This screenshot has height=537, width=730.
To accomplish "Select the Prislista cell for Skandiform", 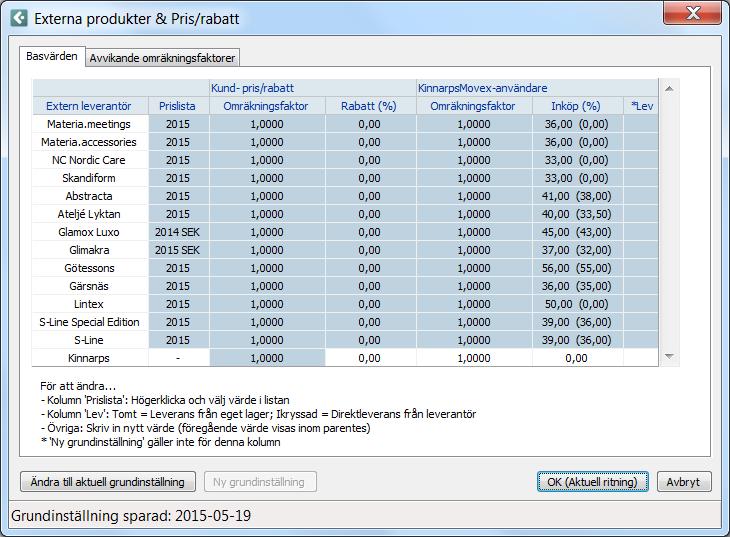I will click(x=179, y=178).
